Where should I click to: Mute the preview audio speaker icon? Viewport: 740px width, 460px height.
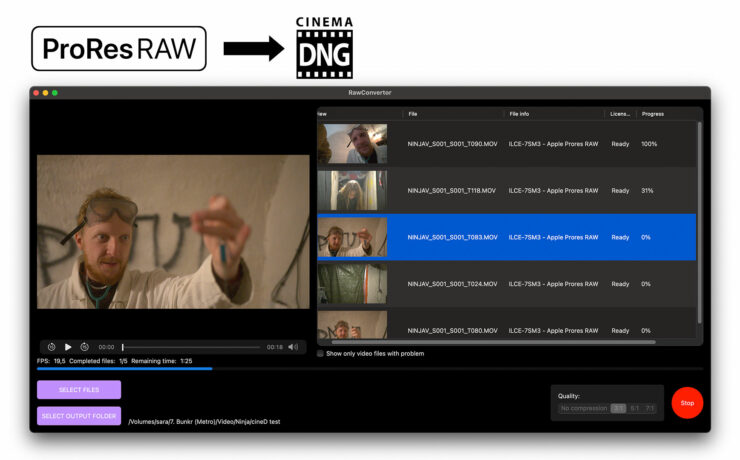pos(293,347)
